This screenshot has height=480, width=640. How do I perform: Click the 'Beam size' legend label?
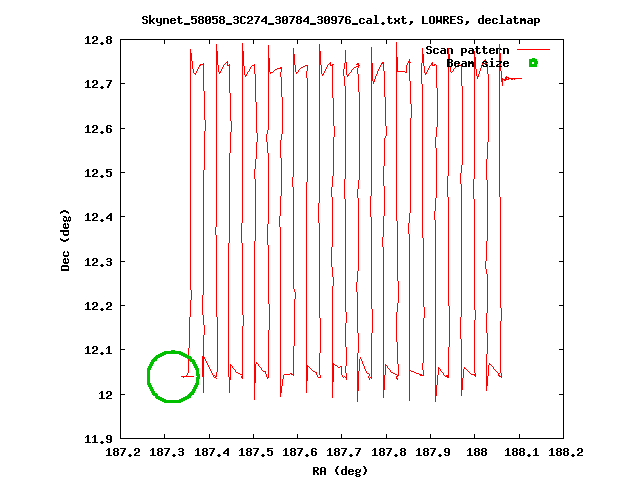[478, 63]
